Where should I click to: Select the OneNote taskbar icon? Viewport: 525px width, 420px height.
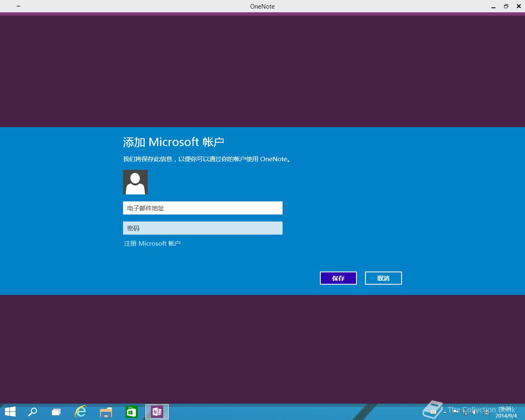[157, 412]
